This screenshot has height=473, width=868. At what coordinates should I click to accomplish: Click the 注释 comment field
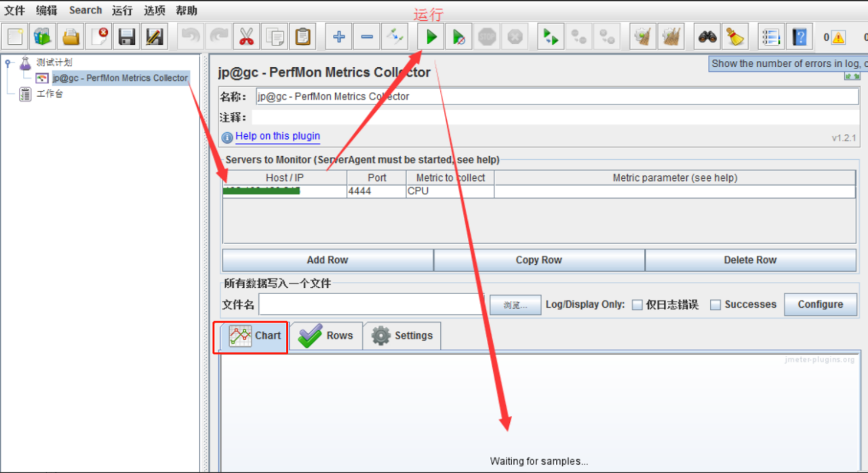tap(555, 117)
